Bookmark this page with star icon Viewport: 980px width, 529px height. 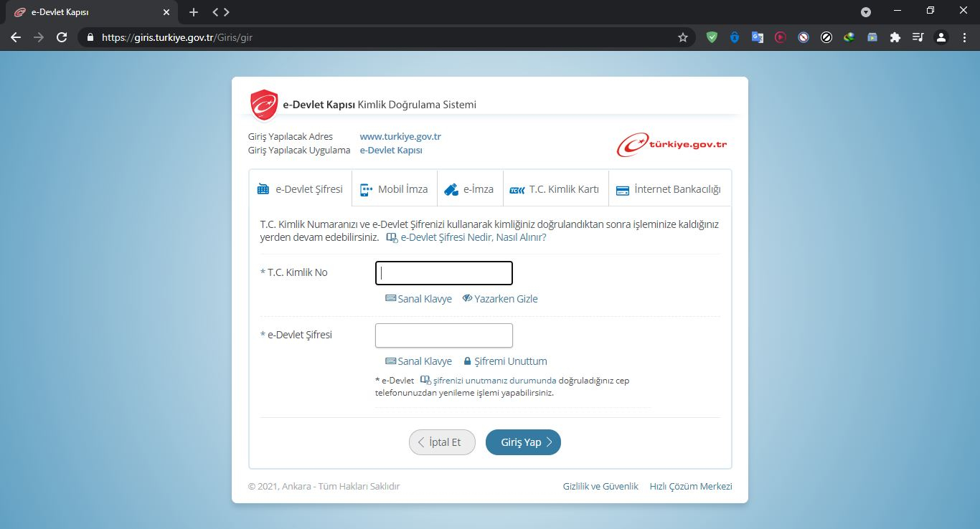click(x=682, y=37)
